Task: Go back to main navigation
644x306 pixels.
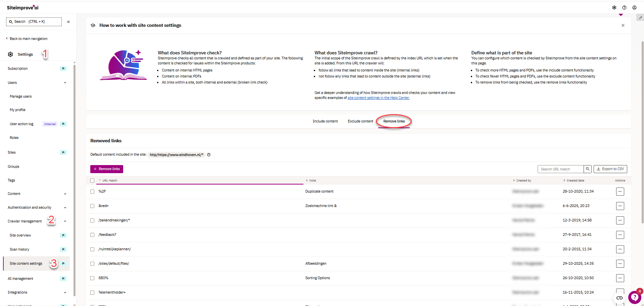Action: [x=27, y=39]
